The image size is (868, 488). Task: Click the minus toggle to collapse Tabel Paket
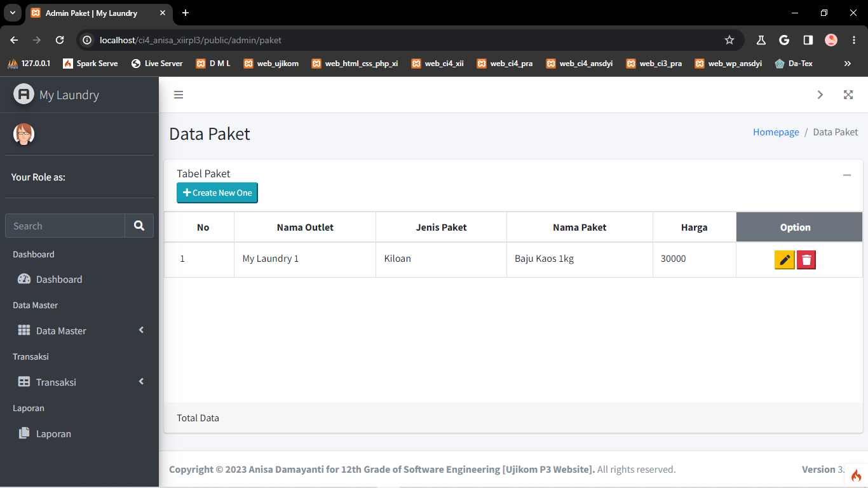coord(846,175)
